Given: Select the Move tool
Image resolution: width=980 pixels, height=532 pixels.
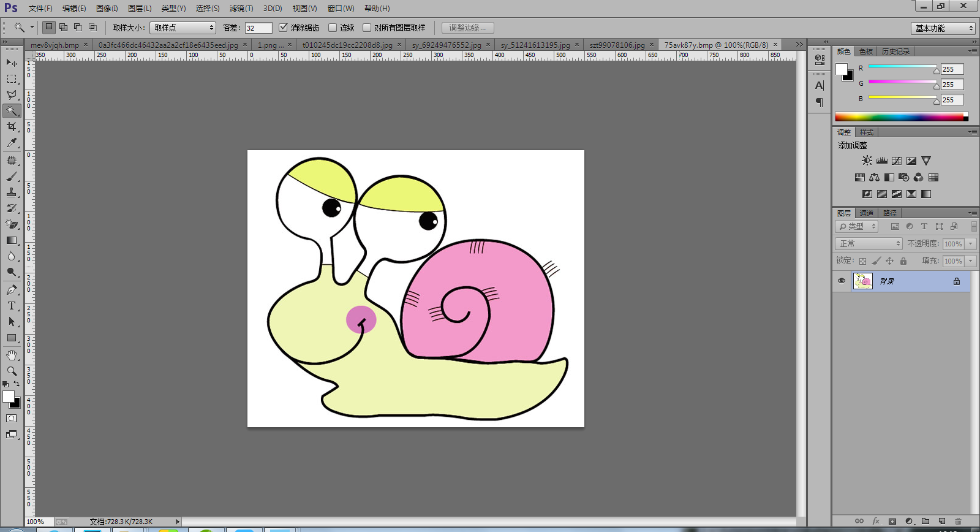Looking at the screenshot, I should 12,63.
